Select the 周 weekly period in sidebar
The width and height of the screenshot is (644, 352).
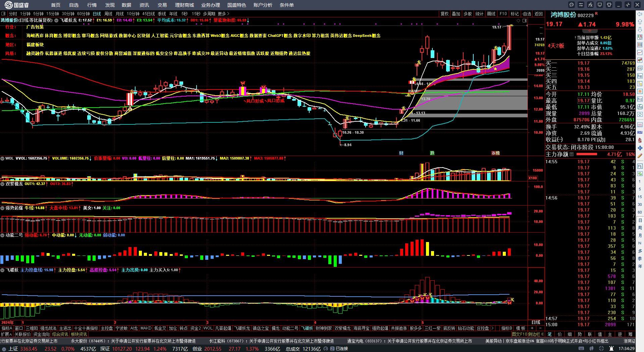tap(640, 228)
